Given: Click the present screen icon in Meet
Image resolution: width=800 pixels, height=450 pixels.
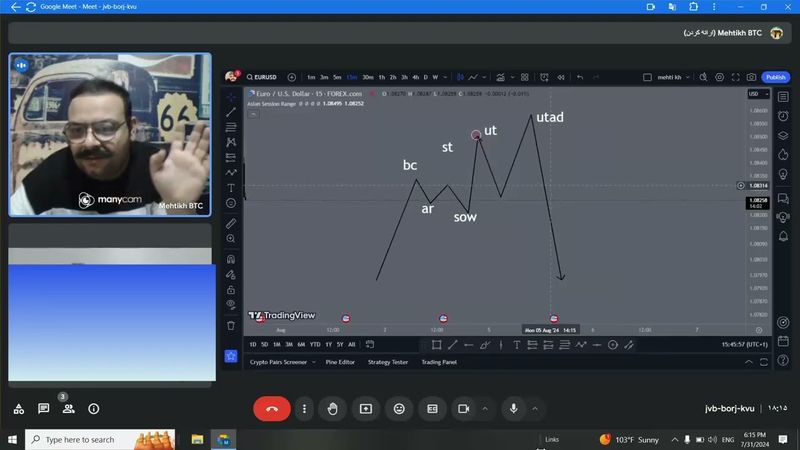Looking at the screenshot, I should (x=366, y=408).
